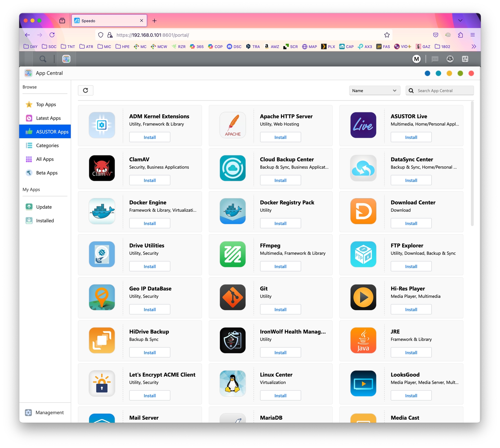Click the Search App Central field
500x448 pixels.
point(440,91)
